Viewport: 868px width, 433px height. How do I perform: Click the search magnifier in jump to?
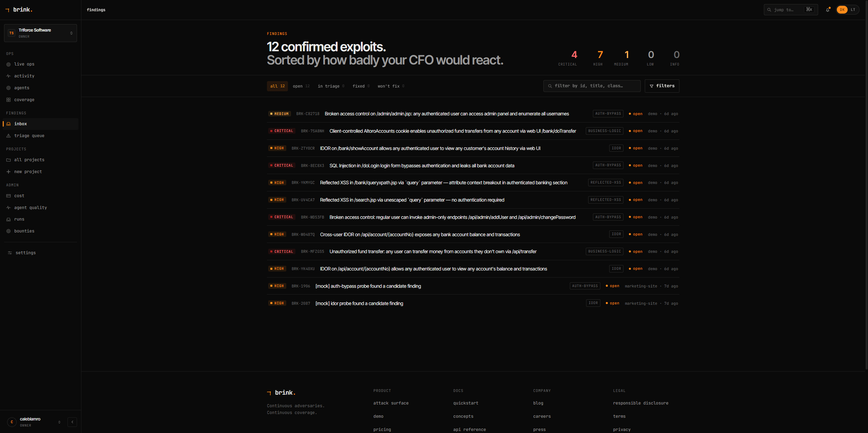click(x=769, y=10)
